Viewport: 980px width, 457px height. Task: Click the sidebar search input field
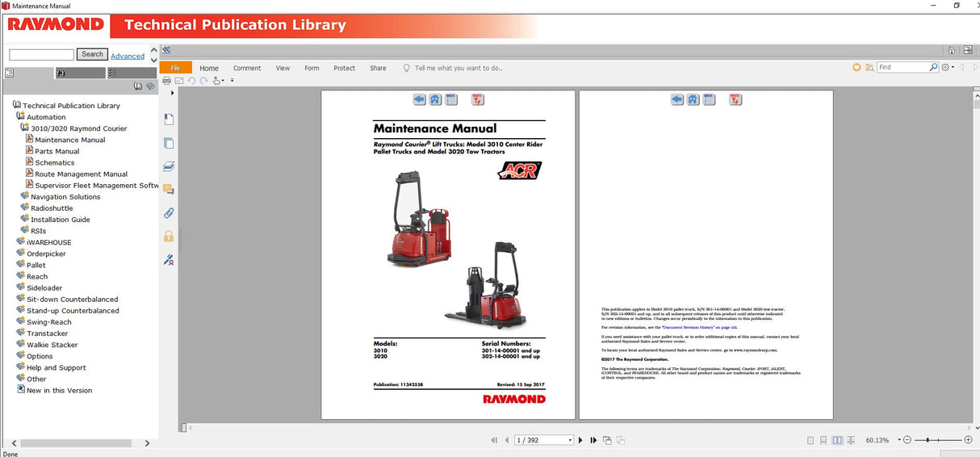41,54
